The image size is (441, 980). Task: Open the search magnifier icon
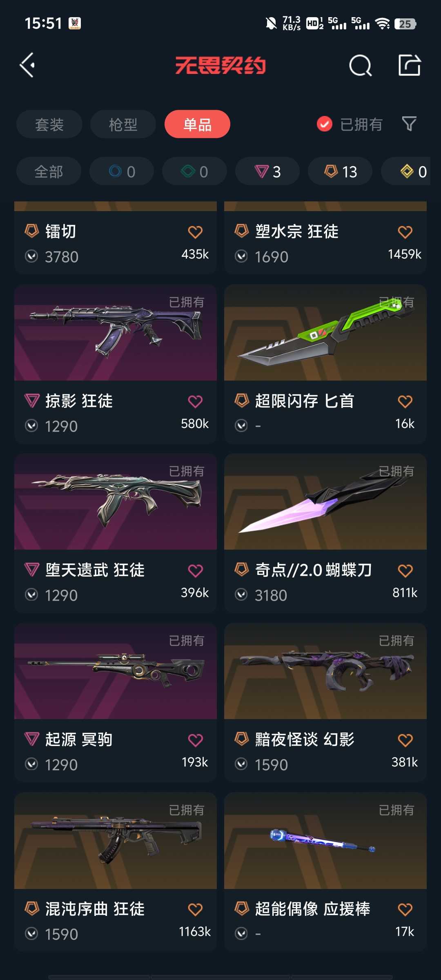click(361, 65)
